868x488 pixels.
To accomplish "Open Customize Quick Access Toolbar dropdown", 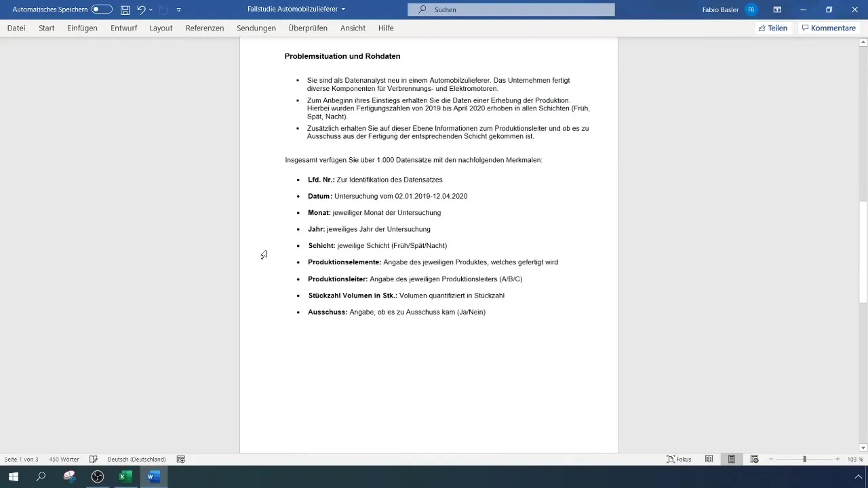I will 178,9.
